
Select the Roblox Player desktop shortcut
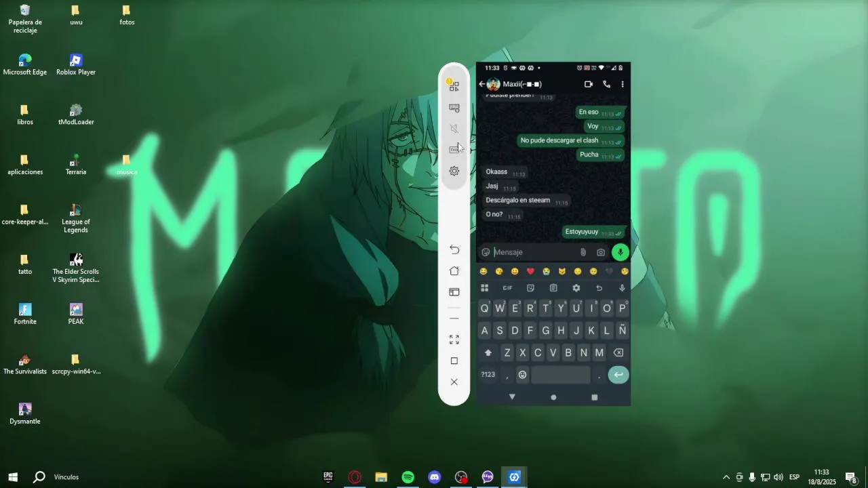(76, 64)
